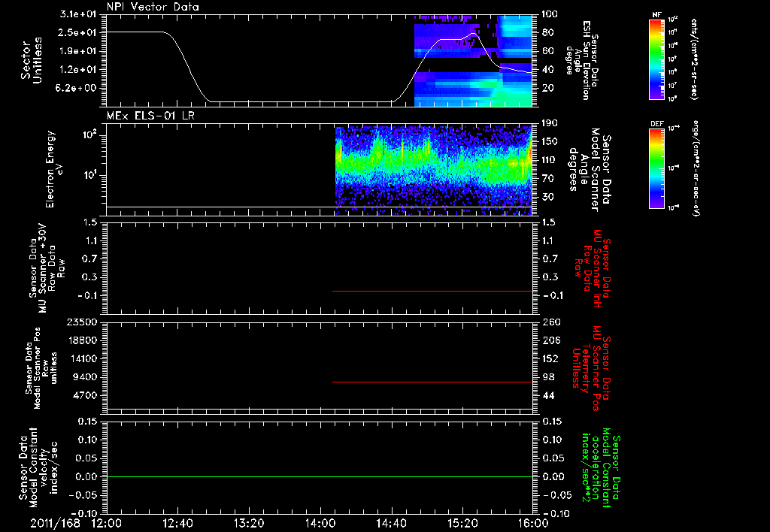Click the 'ESH Sun Elevation Angle' axis label
The image size is (770, 532).
581,60
